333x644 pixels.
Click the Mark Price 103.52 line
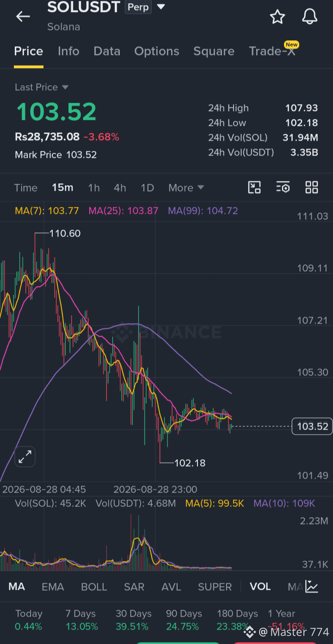point(55,155)
